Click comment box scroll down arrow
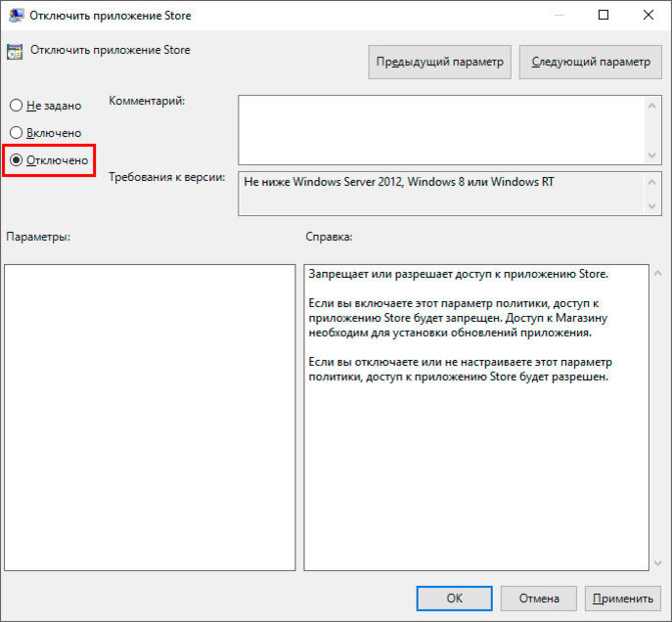Viewport: 672px width, 622px height. (651, 155)
